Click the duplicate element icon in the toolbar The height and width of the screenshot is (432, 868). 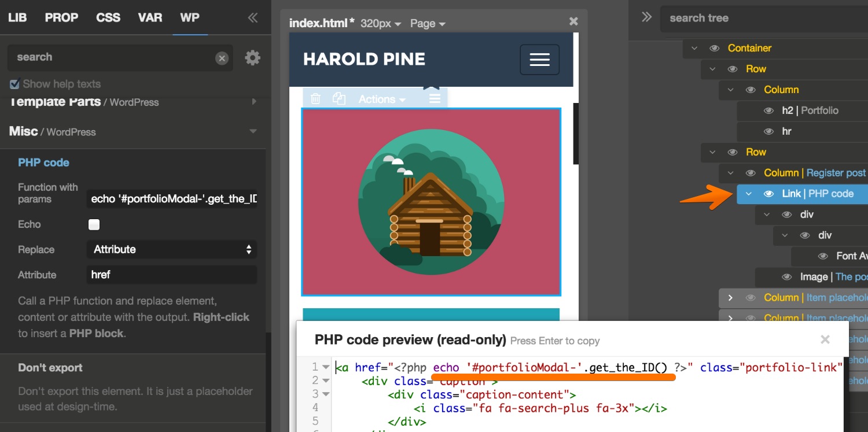(339, 99)
